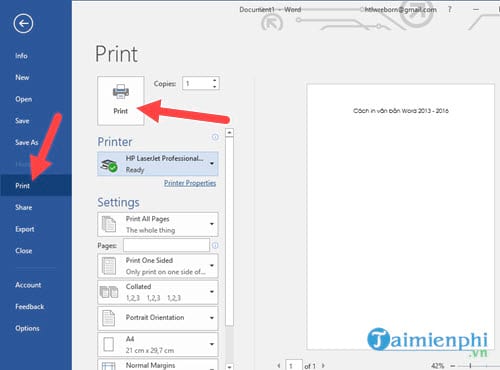This screenshot has height=370, width=500.
Task: Open Info in the Backstage menu
Action: pos(21,56)
